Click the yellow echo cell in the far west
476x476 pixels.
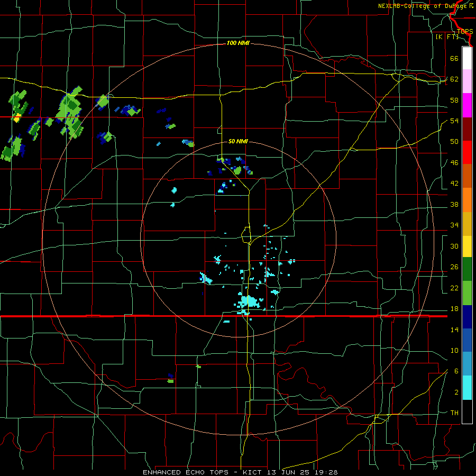17,117
